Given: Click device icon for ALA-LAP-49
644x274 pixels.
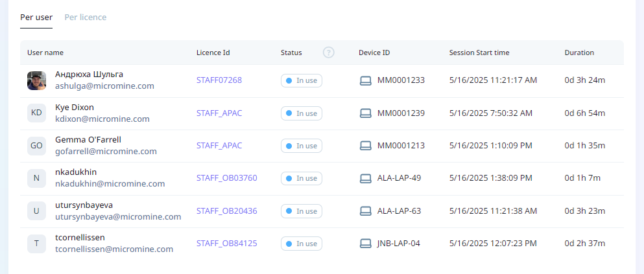Looking at the screenshot, I should tap(366, 178).
